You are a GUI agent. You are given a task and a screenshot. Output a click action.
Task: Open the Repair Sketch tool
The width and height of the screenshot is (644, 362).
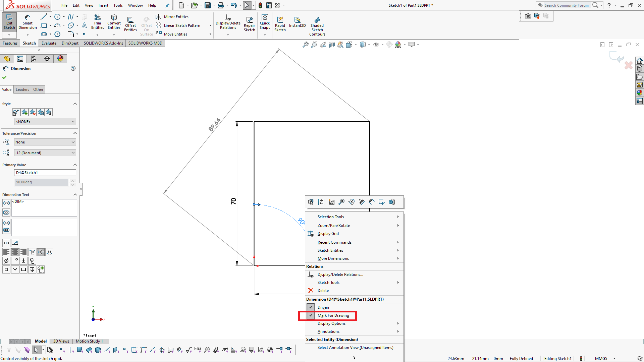click(249, 23)
